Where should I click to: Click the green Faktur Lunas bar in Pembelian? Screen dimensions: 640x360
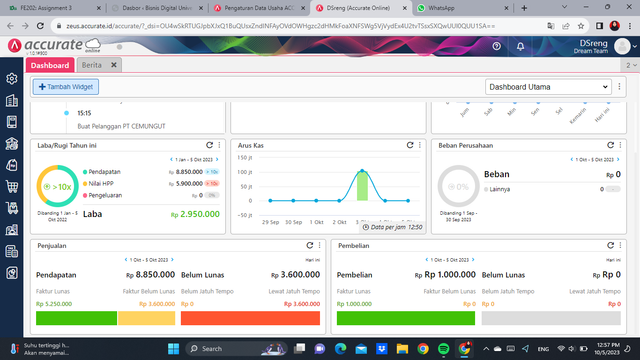point(406,318)
